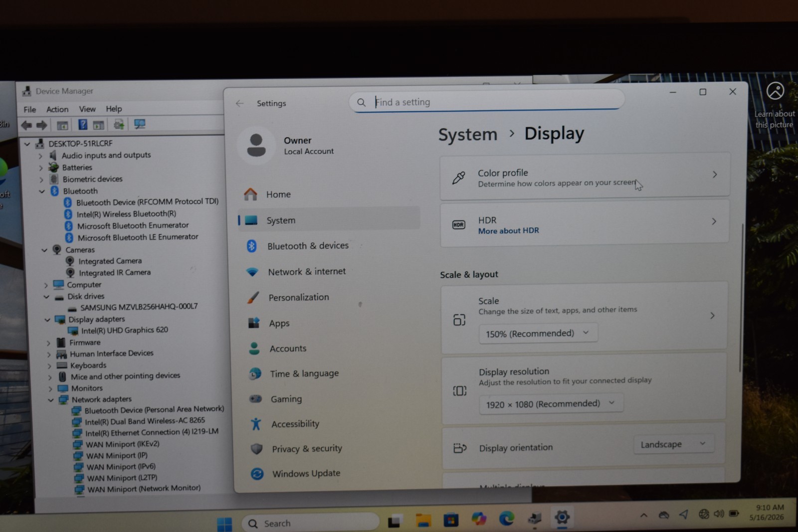The image size is (798, 532).
Task: Select Microsoft Bluetooth LE Enumerator
Action: pyautogui.click(x=138, y=237)
